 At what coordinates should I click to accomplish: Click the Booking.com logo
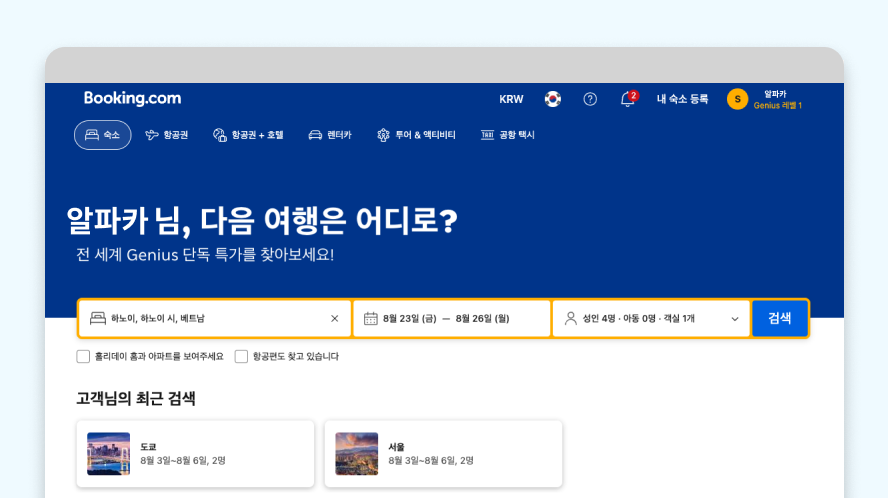click(133, 99)
